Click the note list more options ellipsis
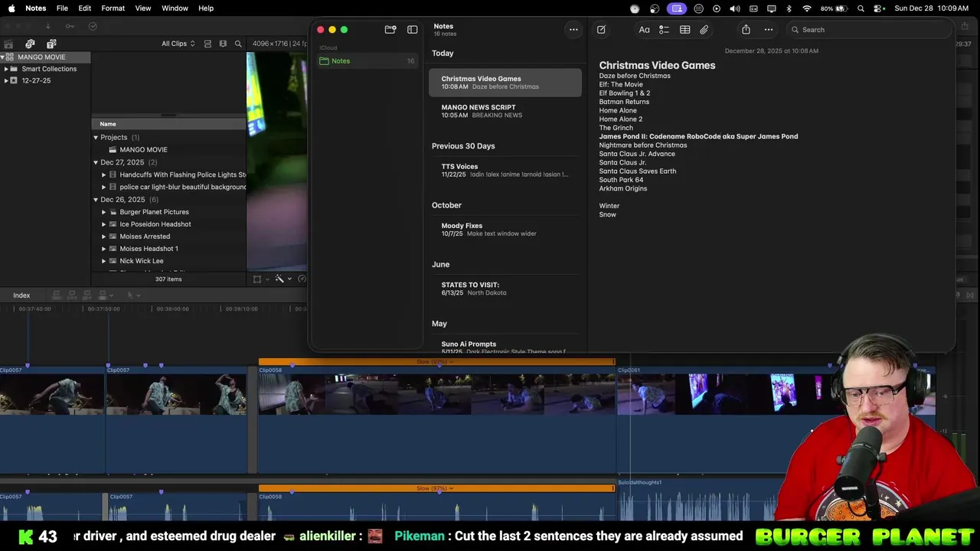980x551 pixels. click(573, 29)
